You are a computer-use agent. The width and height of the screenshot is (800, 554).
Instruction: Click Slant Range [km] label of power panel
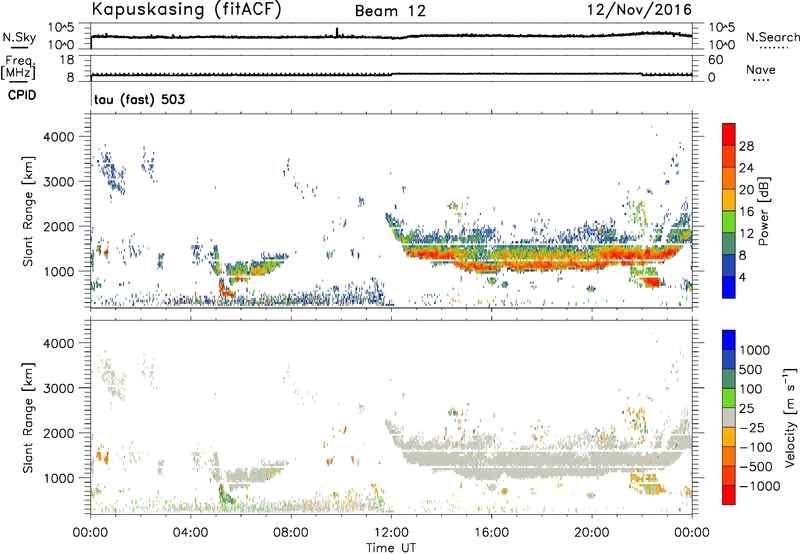coord(28,211)
